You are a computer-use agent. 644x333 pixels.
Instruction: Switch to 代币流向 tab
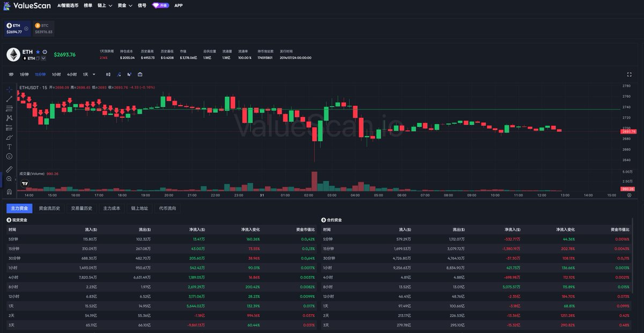167,208
